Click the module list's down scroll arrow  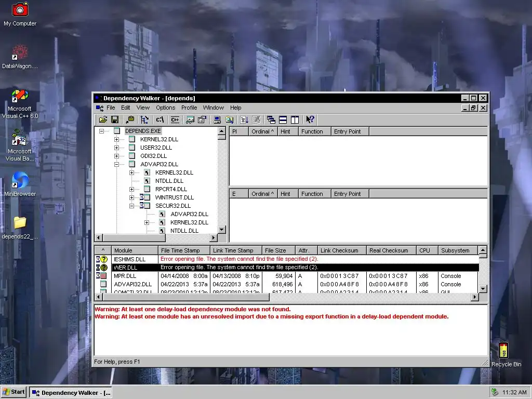pyautogui.click(x=483, y=289)
